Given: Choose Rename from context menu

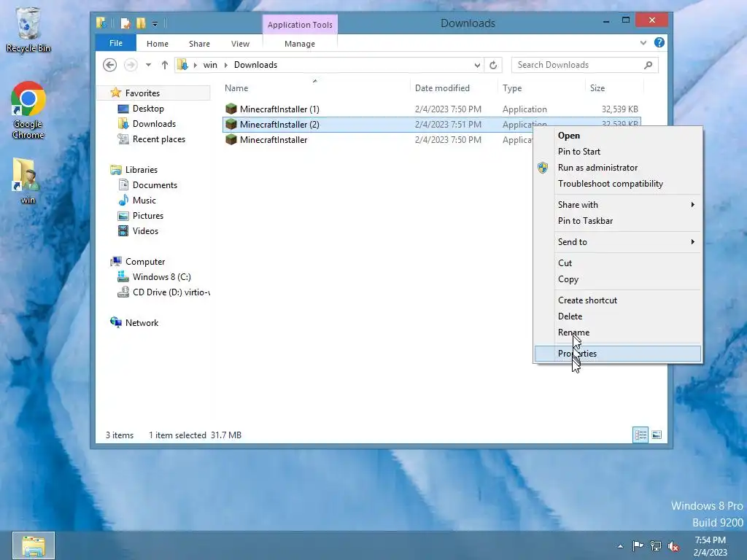Looking at the screenshot, I should click(618, 332).
